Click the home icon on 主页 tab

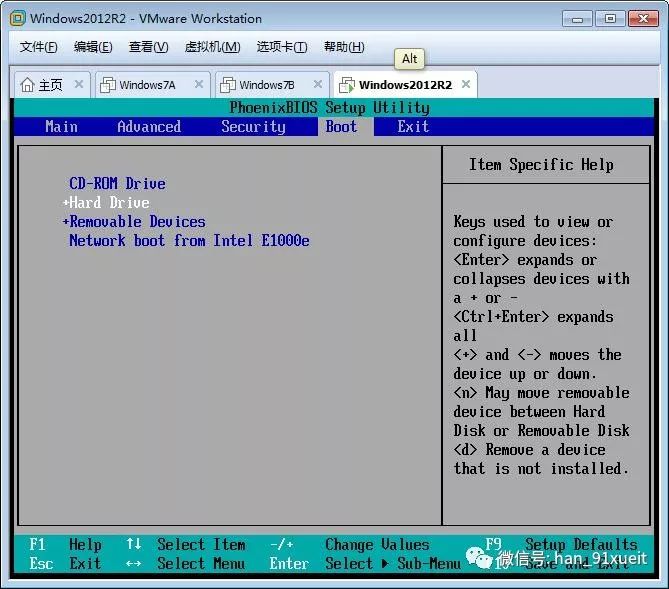pos(28,85)
